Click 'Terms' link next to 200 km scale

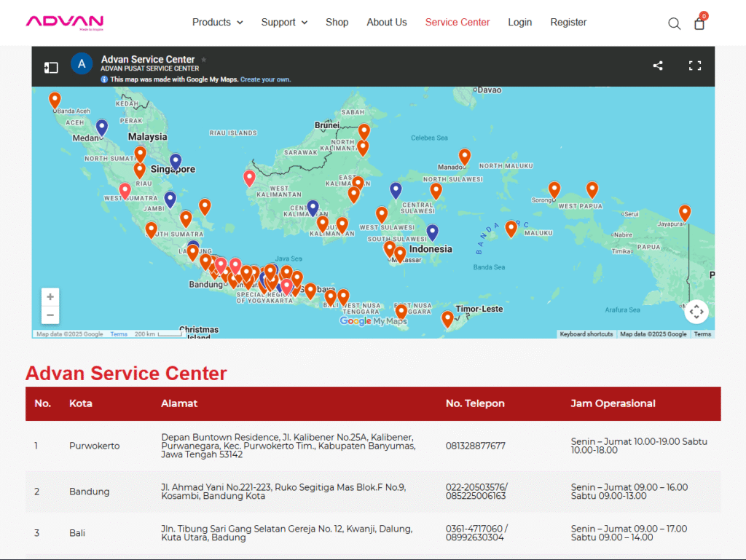[x=119, y=334]
